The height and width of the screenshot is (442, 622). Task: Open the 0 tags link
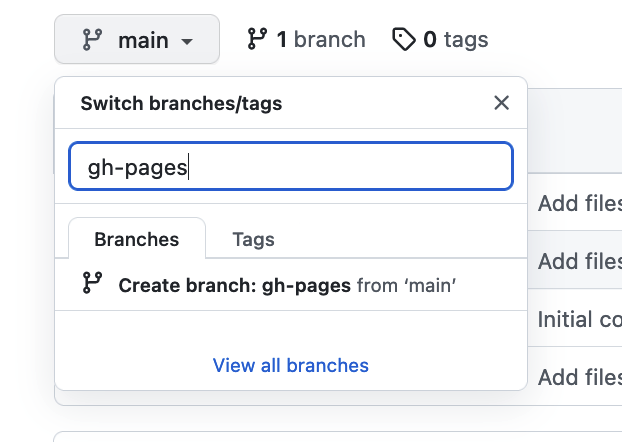click(x=440, y=39)
